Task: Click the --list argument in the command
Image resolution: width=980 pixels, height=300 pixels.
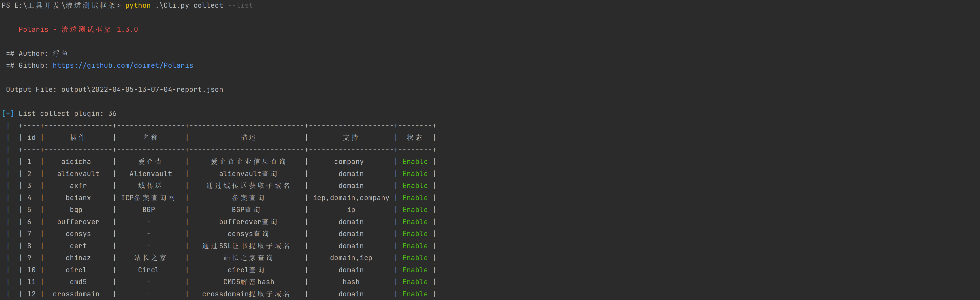Action: click(240, 5)
